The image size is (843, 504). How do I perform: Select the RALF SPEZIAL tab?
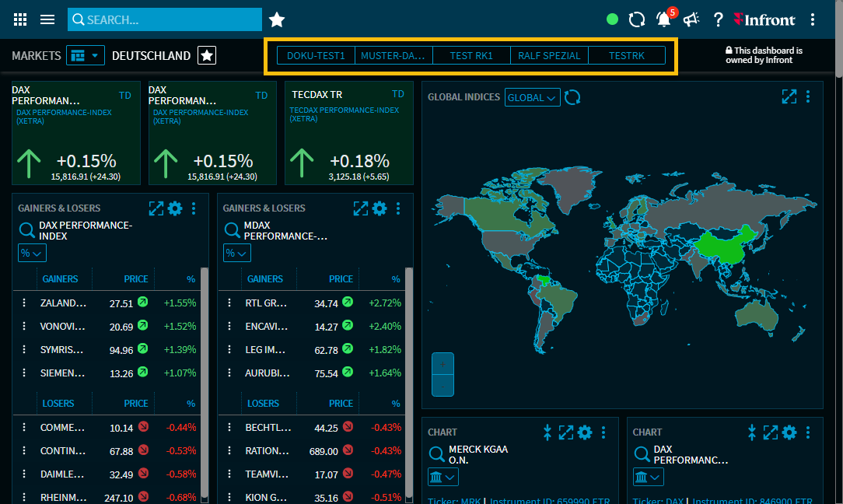[x=549, y=55]
